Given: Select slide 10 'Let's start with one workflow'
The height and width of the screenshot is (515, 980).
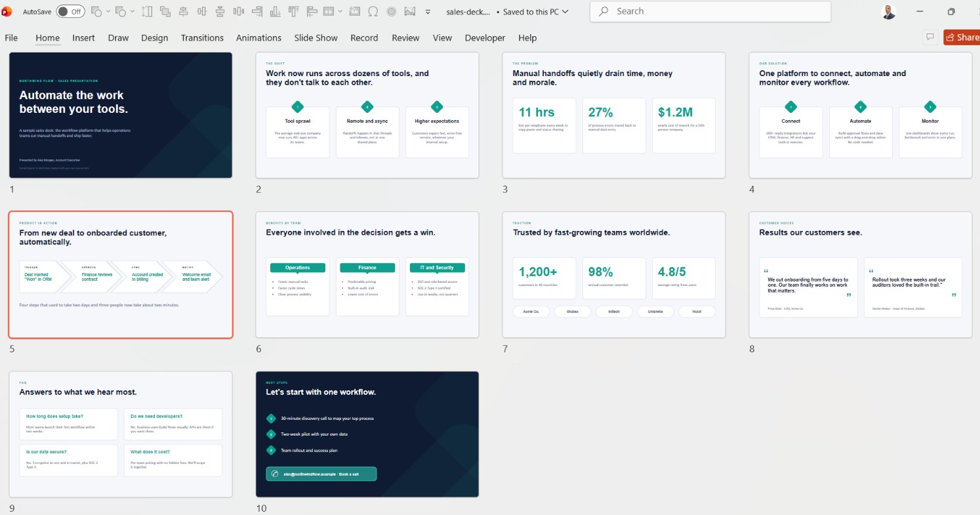Looking at the screenshot, I should coord(367,434).
